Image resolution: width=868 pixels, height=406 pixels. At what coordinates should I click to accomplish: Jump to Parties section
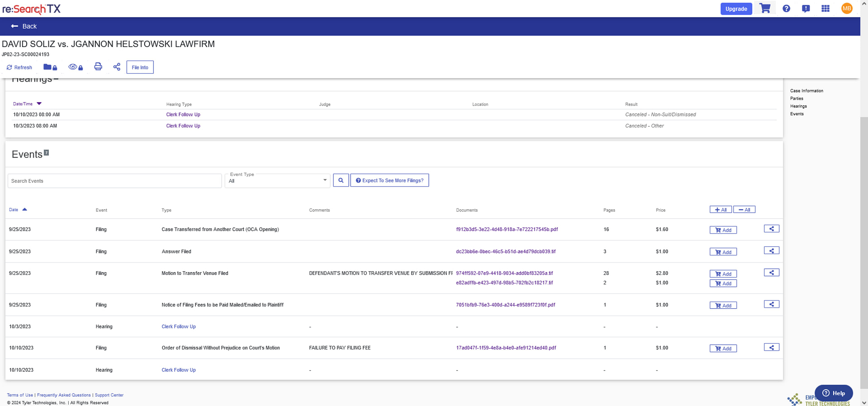coord(797,99)
